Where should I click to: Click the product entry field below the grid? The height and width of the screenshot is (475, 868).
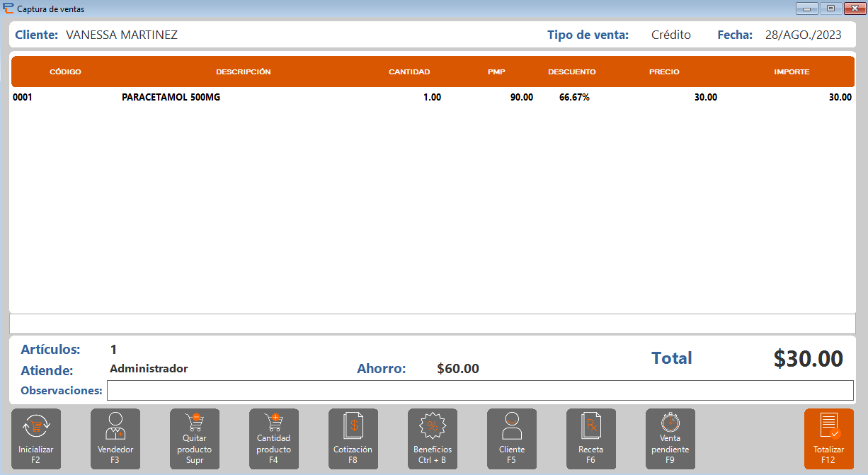pos(433,324)
